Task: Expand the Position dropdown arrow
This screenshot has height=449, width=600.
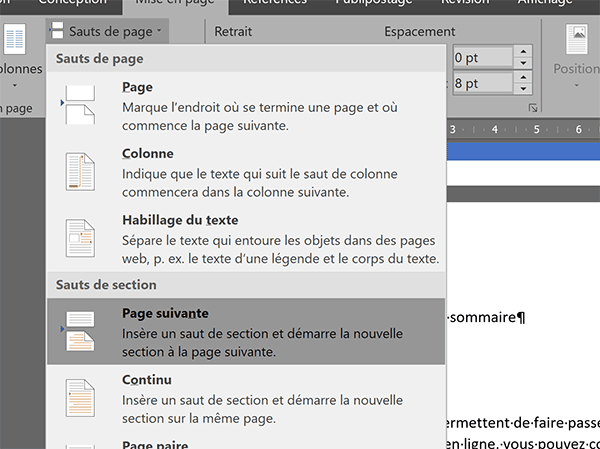Action: click(577, 85)
